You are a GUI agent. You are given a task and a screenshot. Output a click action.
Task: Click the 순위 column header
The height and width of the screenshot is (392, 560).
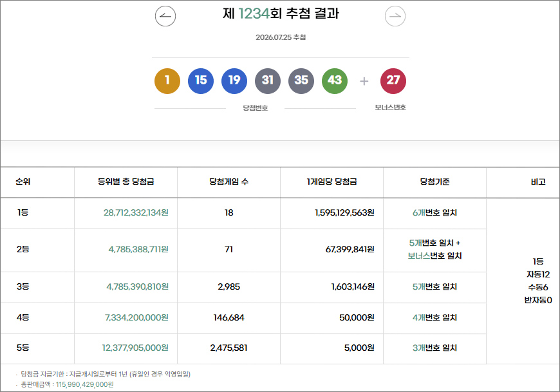coord(23,182)
